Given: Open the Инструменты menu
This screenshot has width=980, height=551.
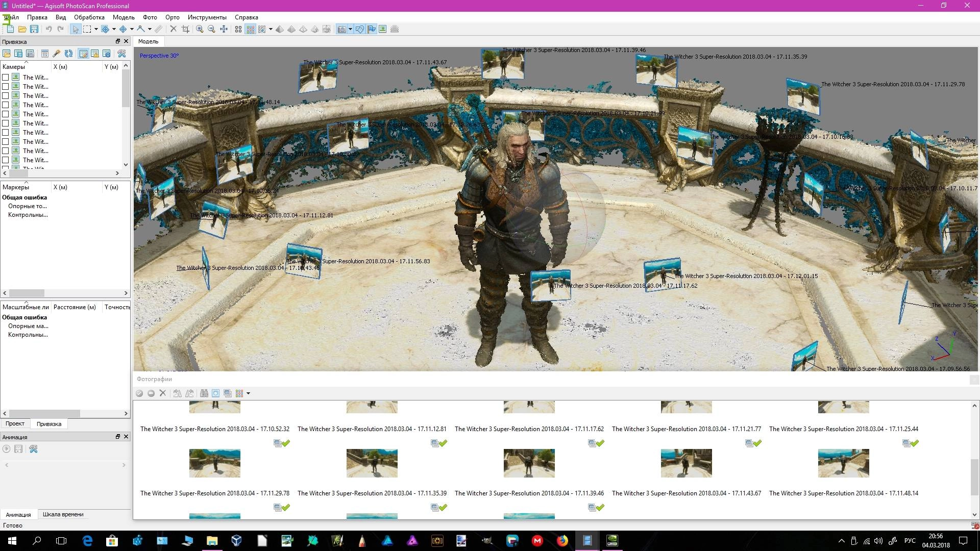Looking at the screenshot, I should [x=207, y=17].
